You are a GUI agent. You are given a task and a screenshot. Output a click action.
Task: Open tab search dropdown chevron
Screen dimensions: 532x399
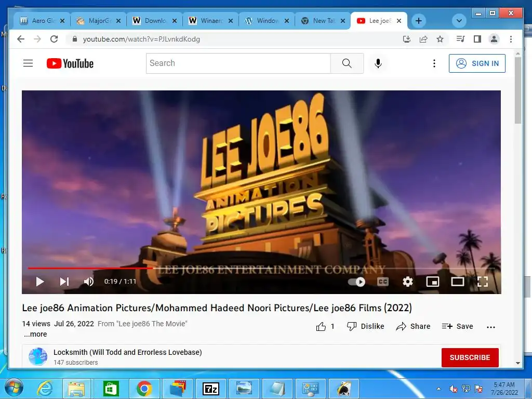(459, 21)
